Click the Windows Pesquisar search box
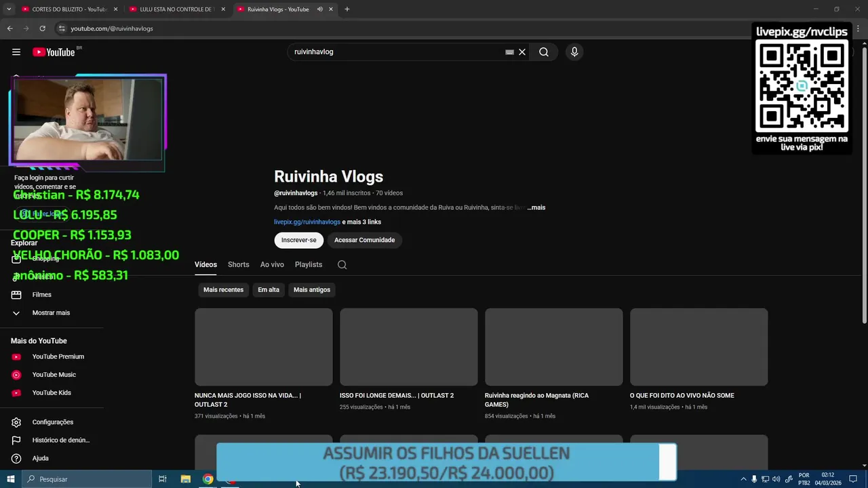This screenshot has height=488, width=868. pyautogui.click(x=87, y=479)
